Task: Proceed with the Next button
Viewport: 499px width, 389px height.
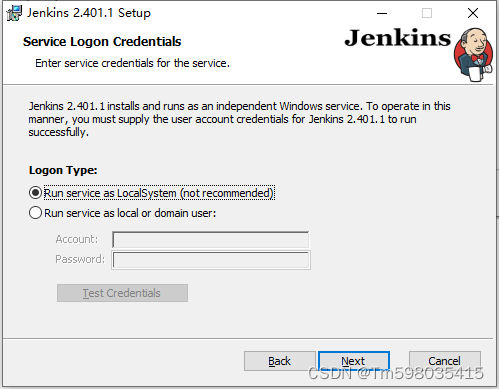Action: (x=354, y=361)
